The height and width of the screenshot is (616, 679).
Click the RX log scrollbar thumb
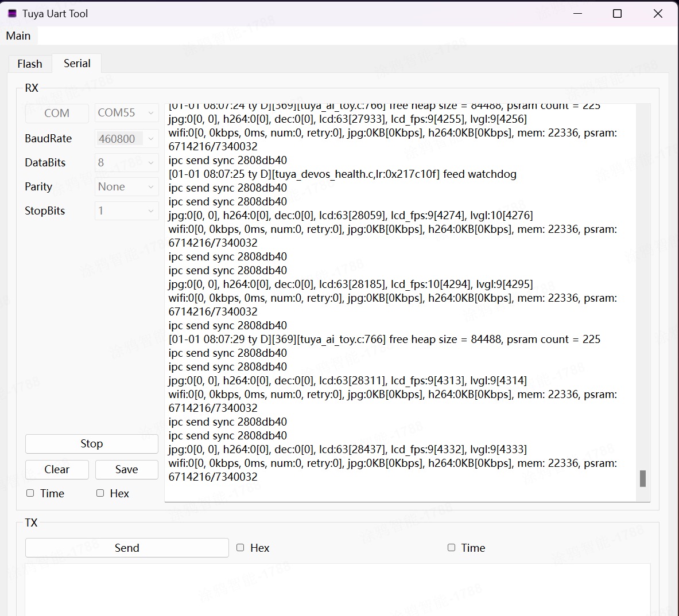tap(643, 478)
